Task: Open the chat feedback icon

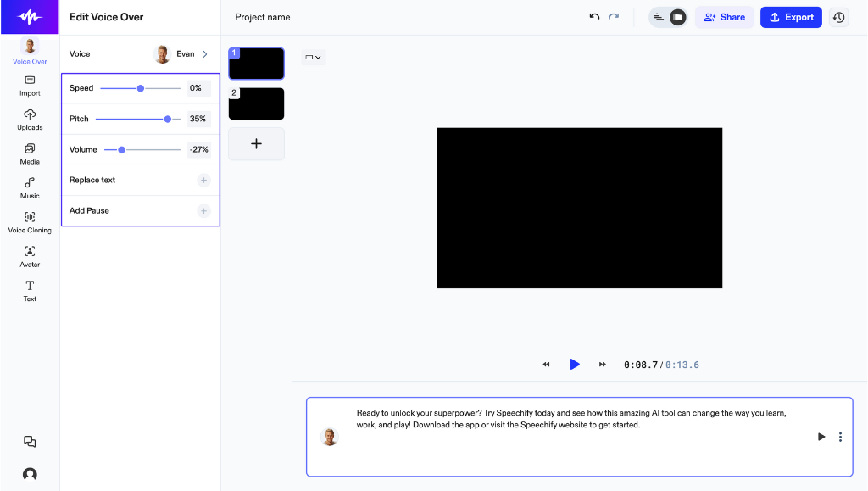Action: pyautogui.click(x=30, y=441)
